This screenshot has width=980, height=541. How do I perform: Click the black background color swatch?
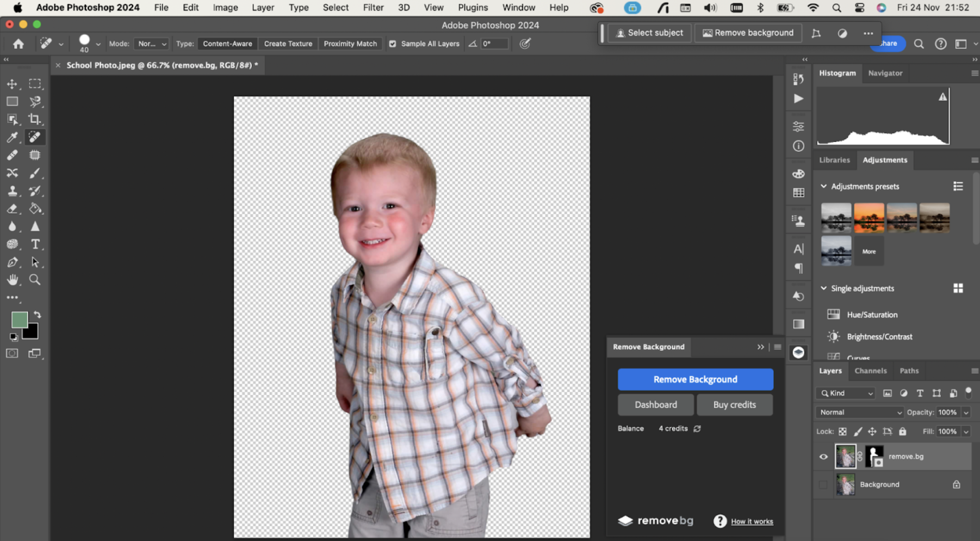32,333
